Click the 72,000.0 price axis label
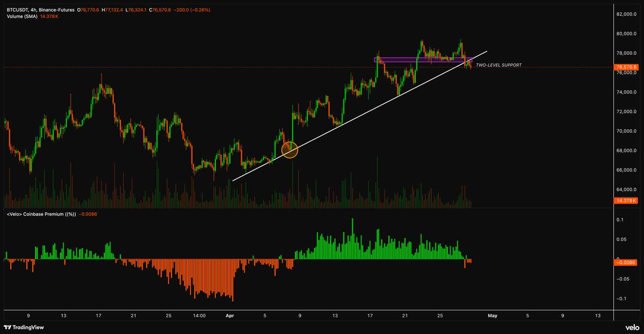Screen dimensions: 644x334 point(627,112)
